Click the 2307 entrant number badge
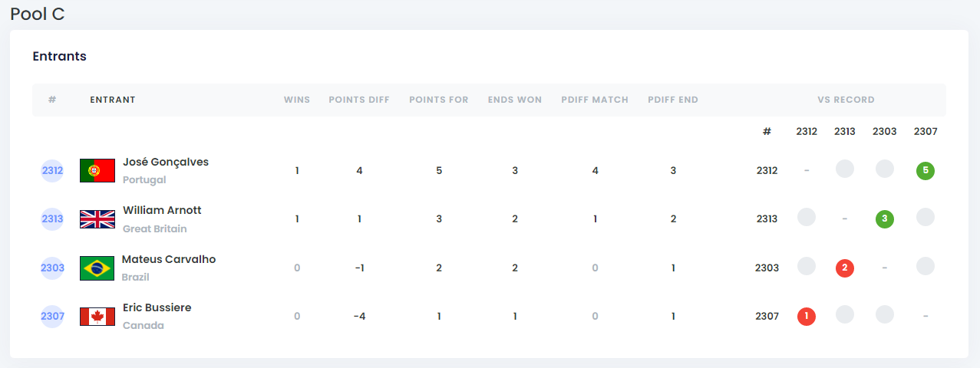Screen dimensions: 980x368 click(52, 316)
